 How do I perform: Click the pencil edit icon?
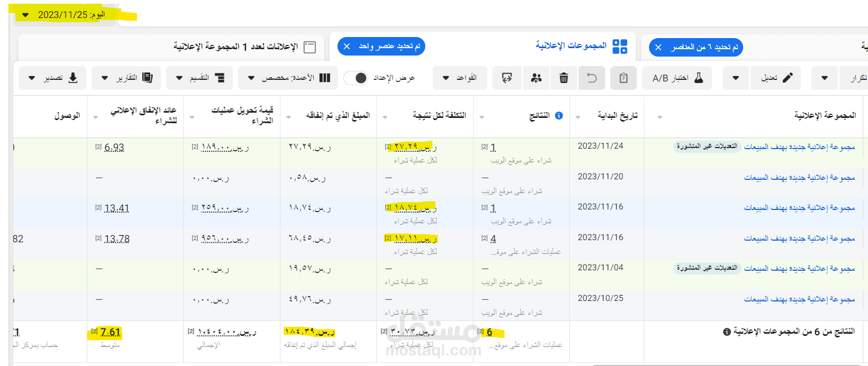click(x=788, y=78)
